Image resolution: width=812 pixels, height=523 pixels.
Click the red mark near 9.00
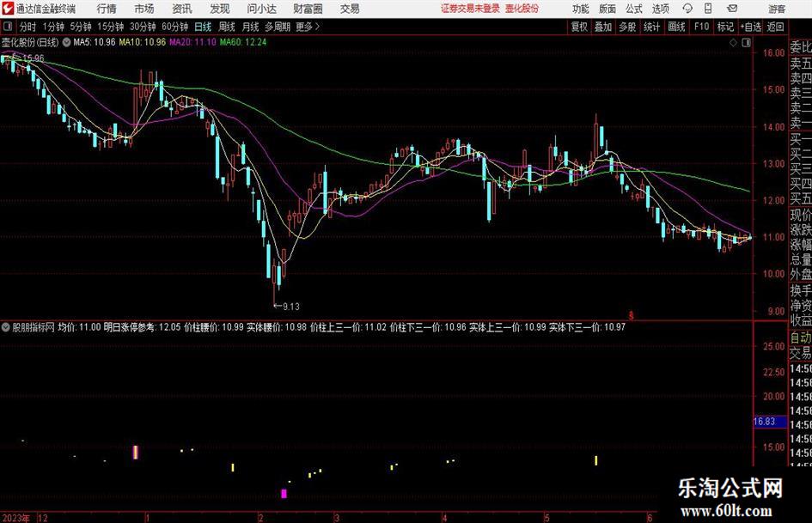pos(632,315)
